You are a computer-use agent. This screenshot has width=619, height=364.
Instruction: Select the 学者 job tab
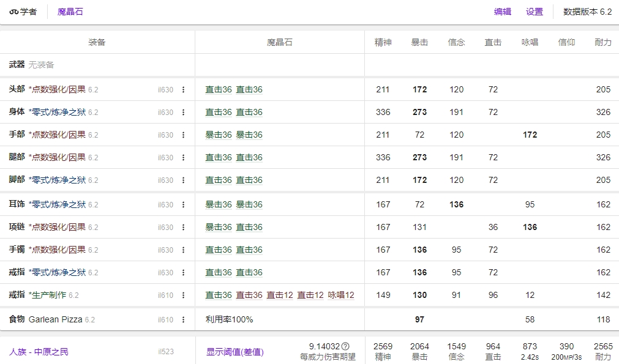click(x=23, y=11)
